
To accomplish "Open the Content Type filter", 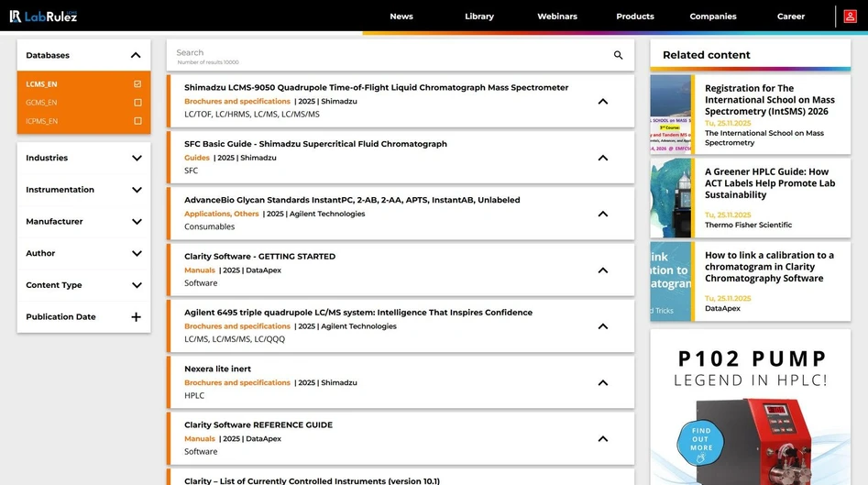I will point(136,285).
